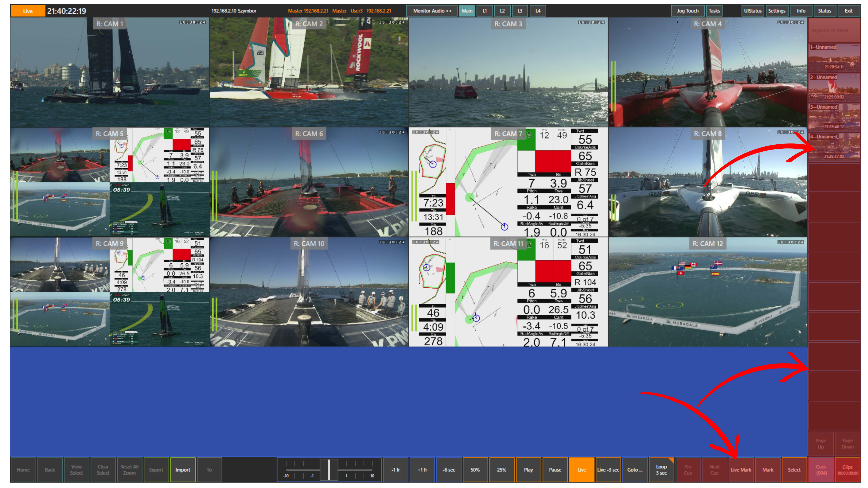Open the Tasks panel

[x=714, y=11]
